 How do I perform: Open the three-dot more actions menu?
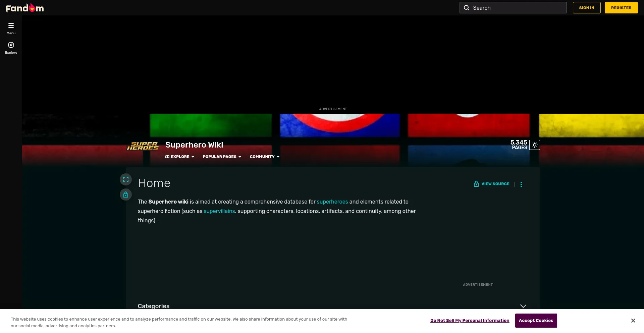pyautogui.click(x=521, y=184)
